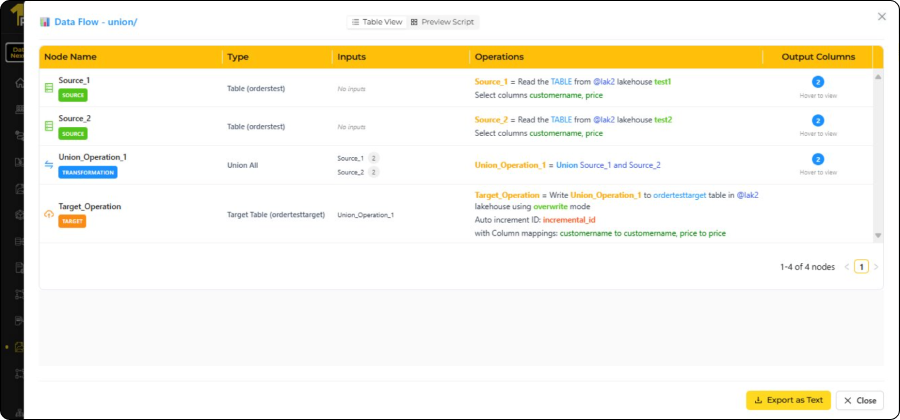The height and width of the screenshot is (420, 900).
Task: Click the Target_Operation cloud upload icon
Action: pyautogui.click(x=49, y=214)
